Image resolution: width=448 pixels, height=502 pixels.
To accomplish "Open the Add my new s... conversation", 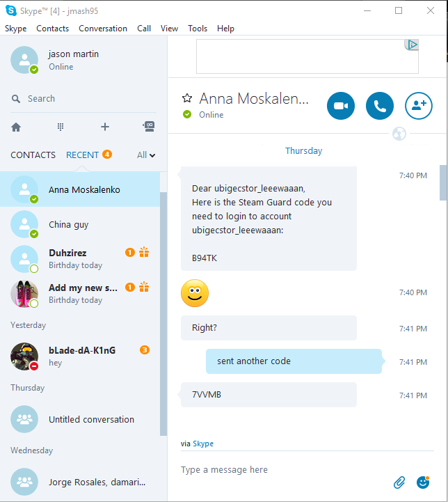I will pyautogui.click(x=80, y=294).
